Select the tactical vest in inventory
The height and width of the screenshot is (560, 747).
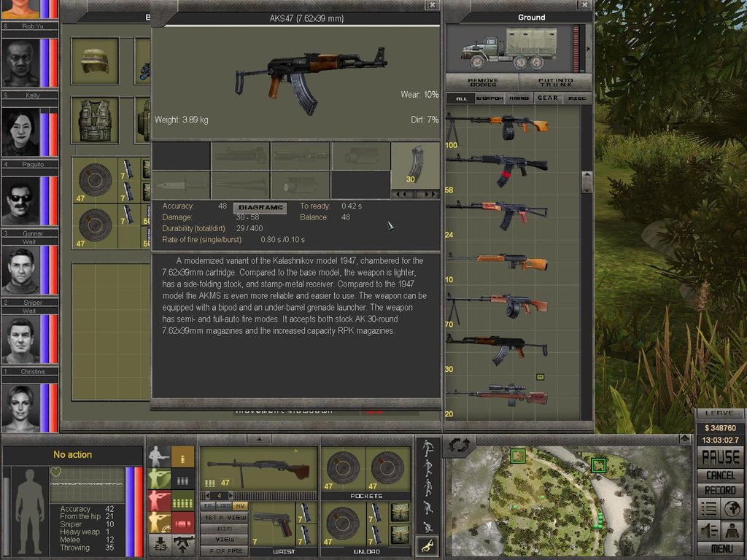coord(95,120)
